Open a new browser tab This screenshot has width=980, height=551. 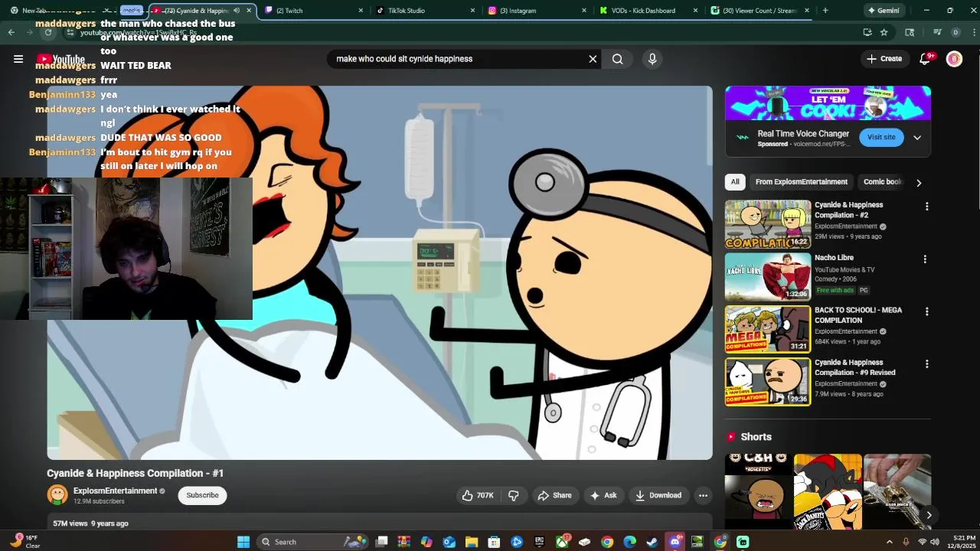point(825,11)
